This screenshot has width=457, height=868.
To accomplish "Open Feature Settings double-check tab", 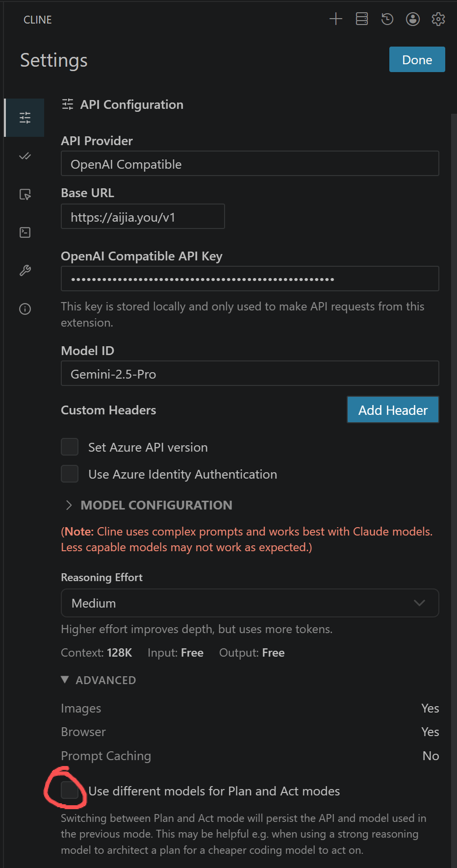I will tap(25, 156).
